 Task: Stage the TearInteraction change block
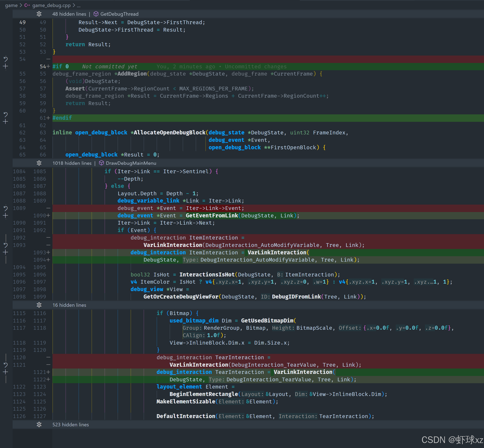[x=6, y=372]
